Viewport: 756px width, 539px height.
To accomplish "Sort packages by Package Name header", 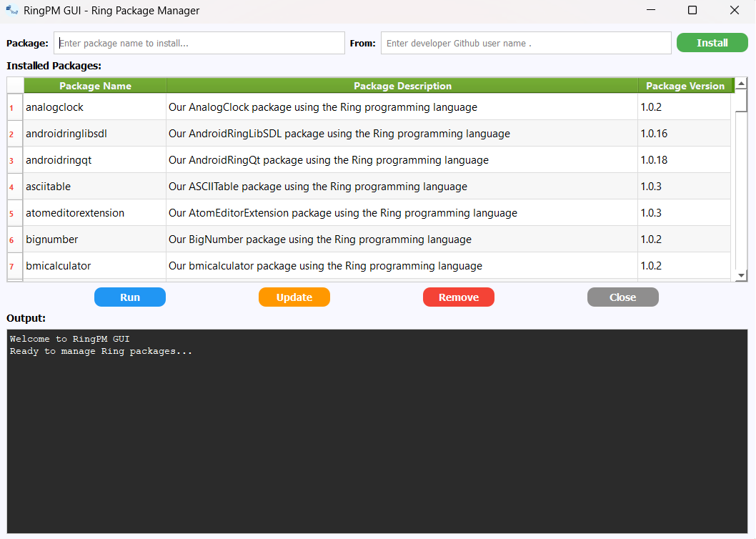I will (x=94, y=85).
